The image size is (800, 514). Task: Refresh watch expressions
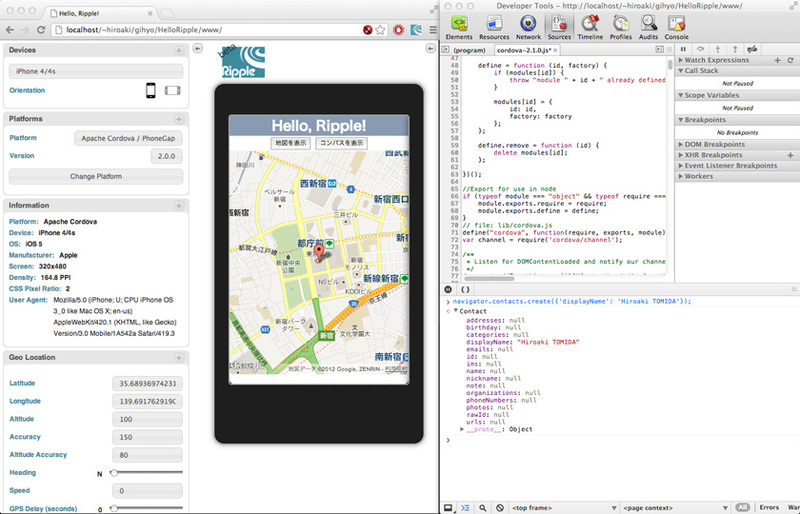(x=790, y=60)
